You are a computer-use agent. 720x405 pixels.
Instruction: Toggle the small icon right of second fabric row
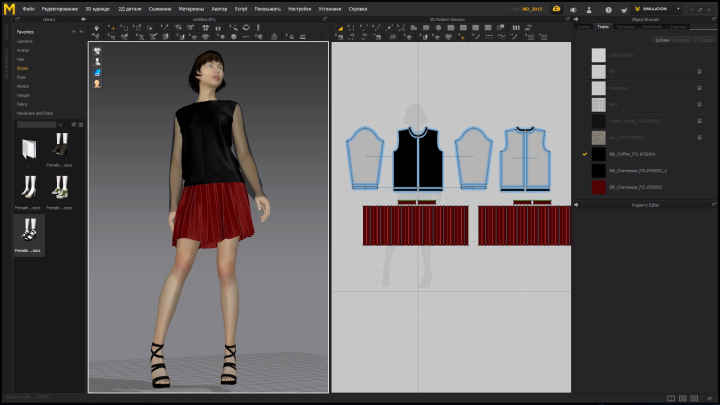tap(697, 72)
